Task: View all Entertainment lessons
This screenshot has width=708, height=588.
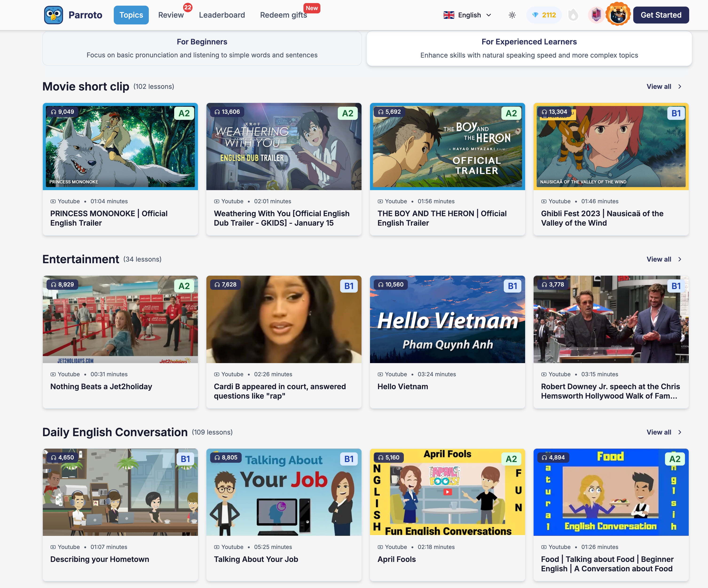Action: [659, 259]
